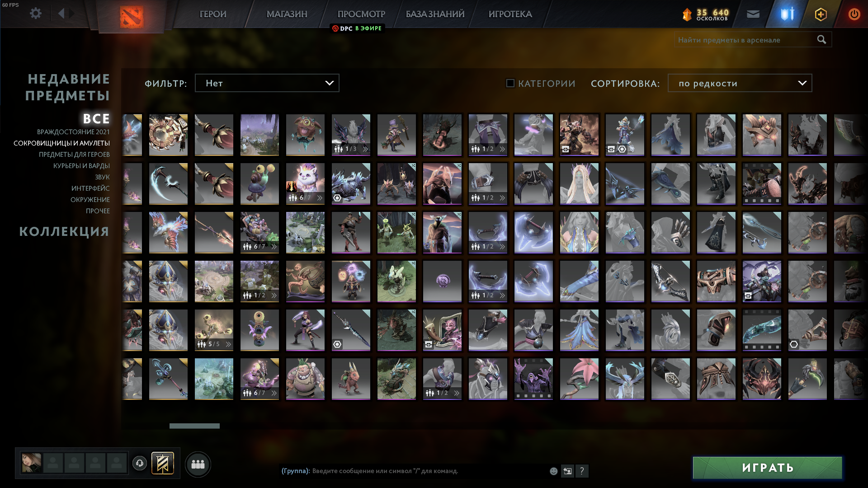Open the Прочее category
The image size is (868, 488).
98,211
